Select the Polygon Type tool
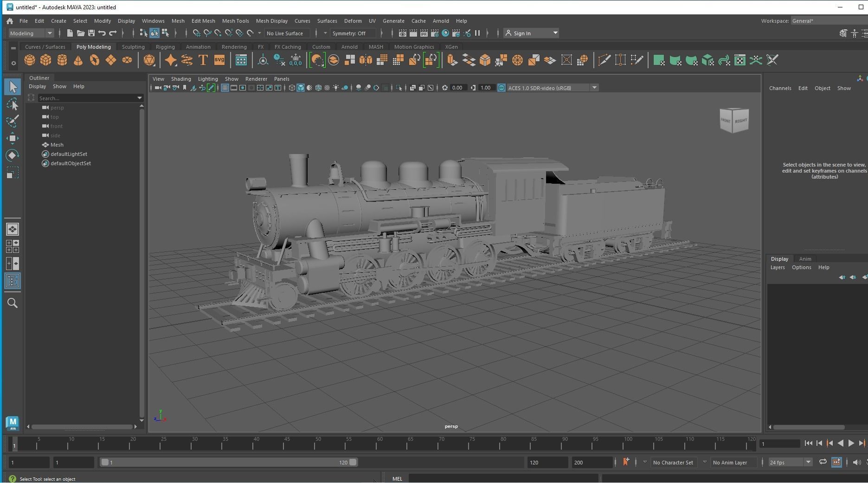 pos(203,60)
